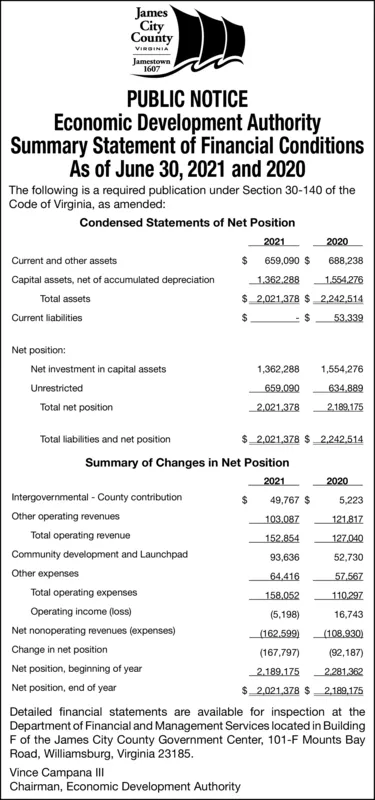This screenshot has height=800, width=375.
Task: Select the Community development and Launchpad label
Action: 99,554
